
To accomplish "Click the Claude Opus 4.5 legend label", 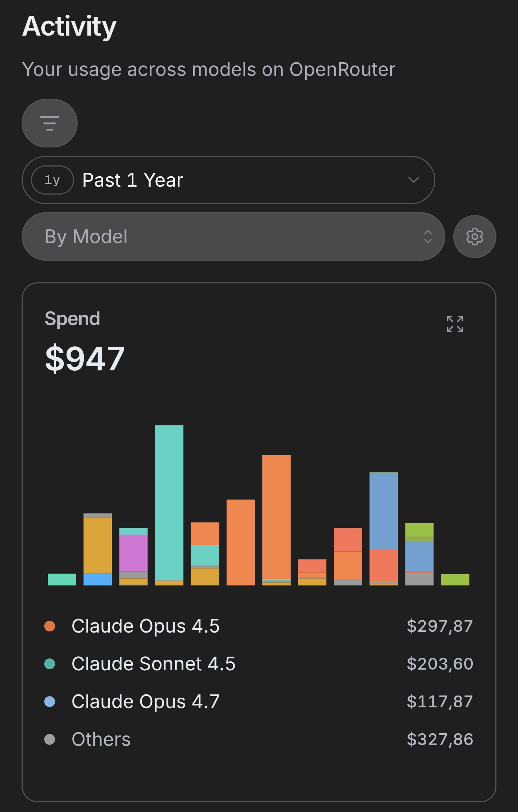I will [145, 626].
